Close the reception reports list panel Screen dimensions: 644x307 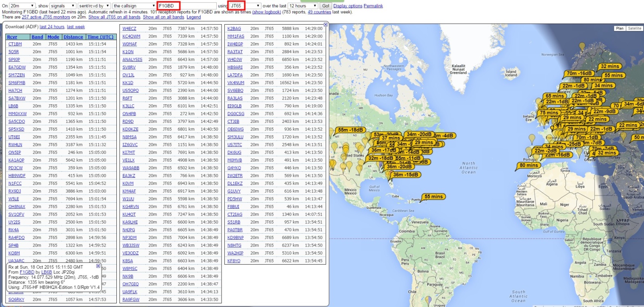point(326,25)
